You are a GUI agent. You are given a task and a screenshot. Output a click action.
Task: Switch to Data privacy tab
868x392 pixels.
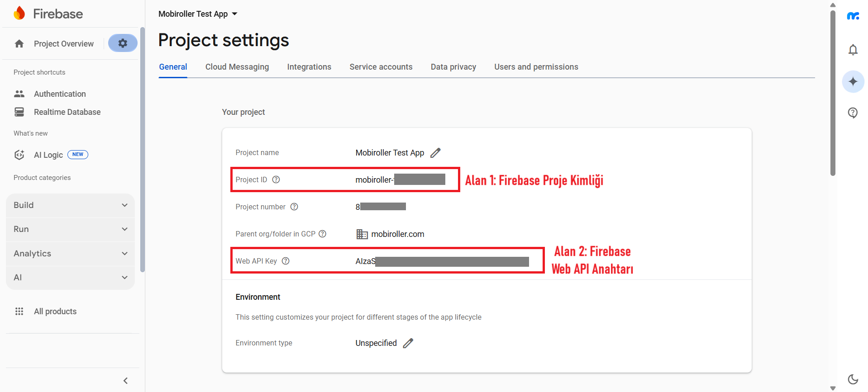pyautogui.click(x=453, y=67)
